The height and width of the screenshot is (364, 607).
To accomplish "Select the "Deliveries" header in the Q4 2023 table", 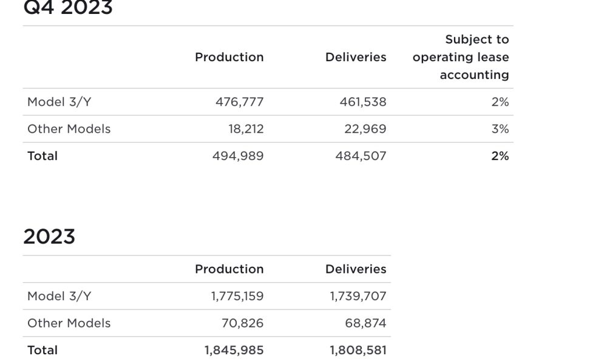I will click(356, 57).
